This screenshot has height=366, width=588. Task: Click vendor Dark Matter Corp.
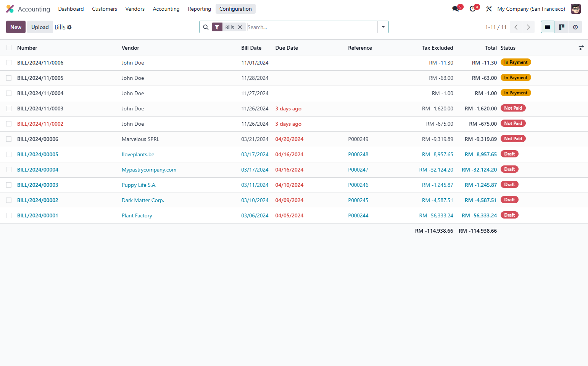click(x=143, y=200)
